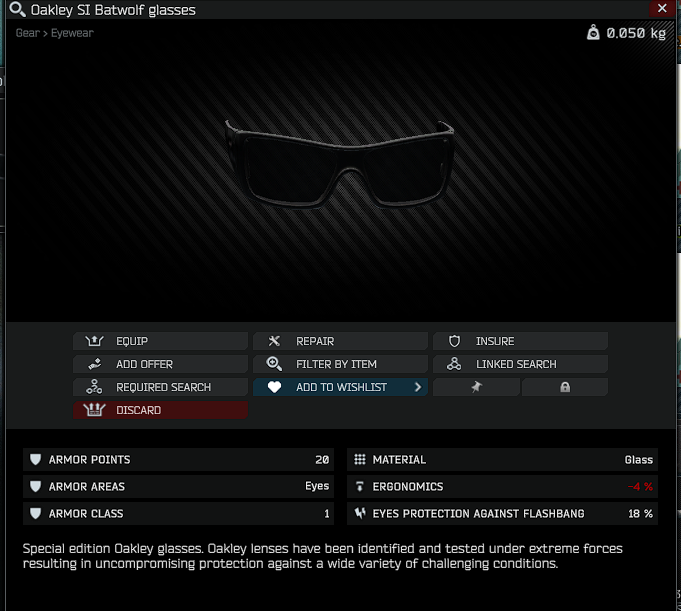This screenshot has width=681, height=611.
Task: Discard the Oakley glasses
Action: pos(160,410)
